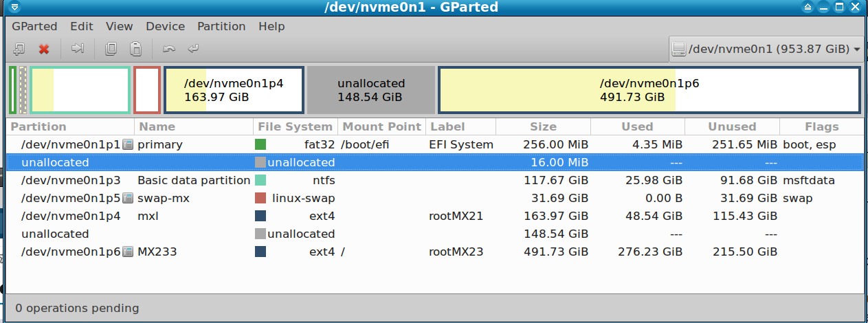Sort by the Size column header

[544, 126]
